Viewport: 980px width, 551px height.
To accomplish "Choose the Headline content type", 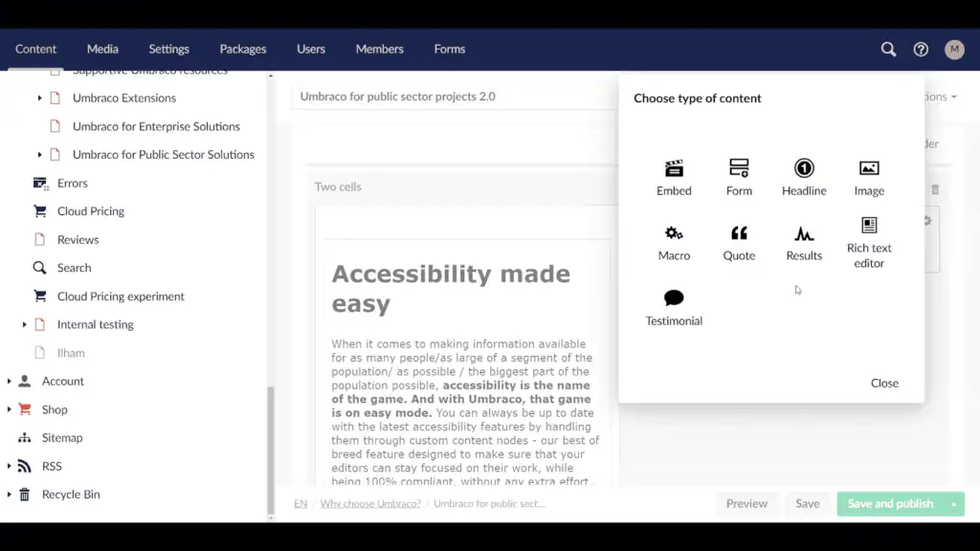I will click(804, 177).
